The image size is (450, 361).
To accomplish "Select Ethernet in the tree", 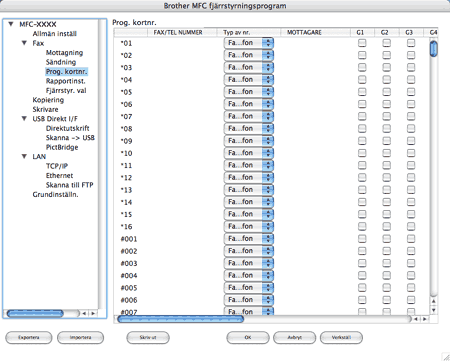I will pyautogui.click(x=59, y=175).
